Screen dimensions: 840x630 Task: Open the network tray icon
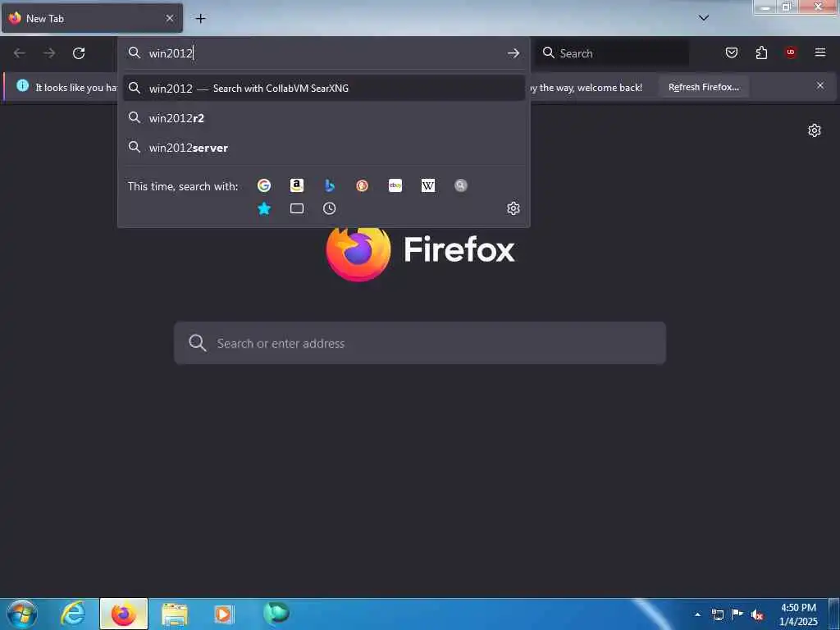coord(717,614)
